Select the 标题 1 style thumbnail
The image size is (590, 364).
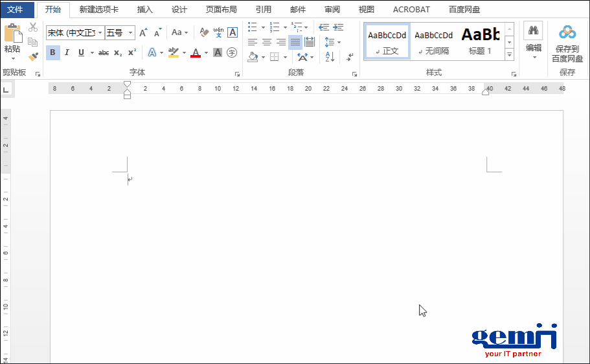pos(480,41)
